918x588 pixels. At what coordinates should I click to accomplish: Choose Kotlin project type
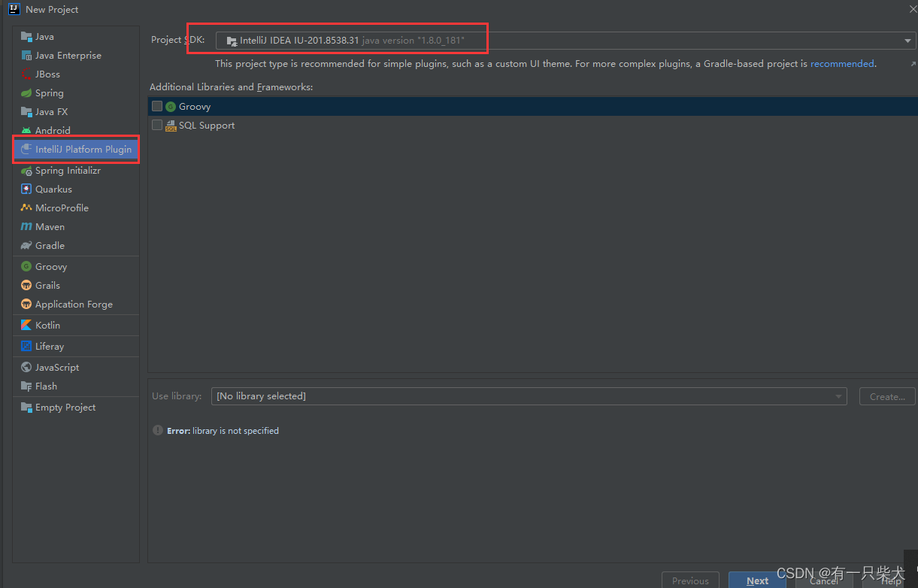pyautogui.click(x=76, y=325)
